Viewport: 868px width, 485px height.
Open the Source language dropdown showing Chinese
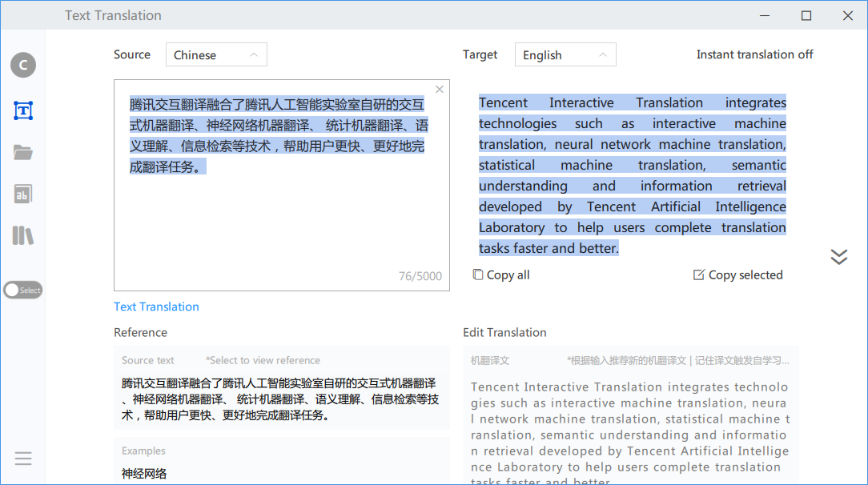[216, 54]
